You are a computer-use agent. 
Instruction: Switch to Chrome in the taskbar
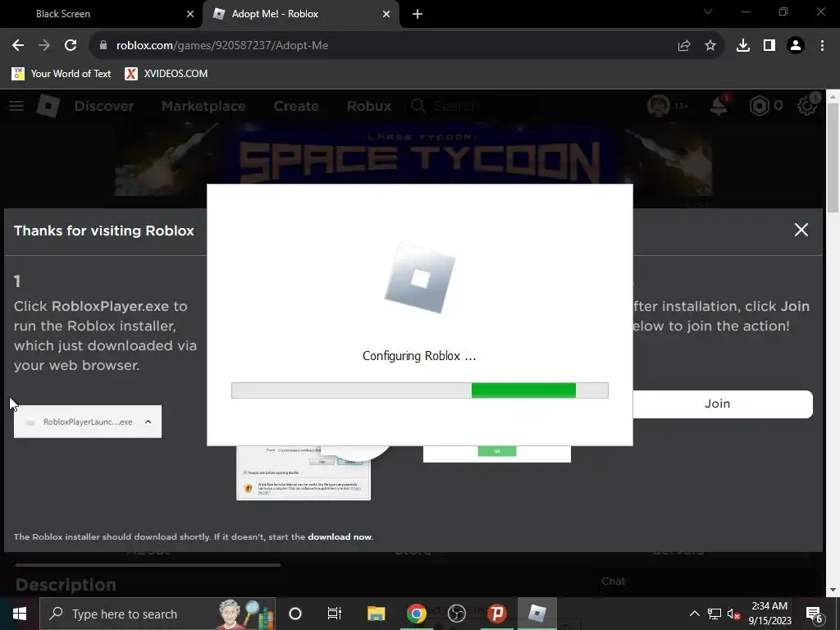point(416,614)
